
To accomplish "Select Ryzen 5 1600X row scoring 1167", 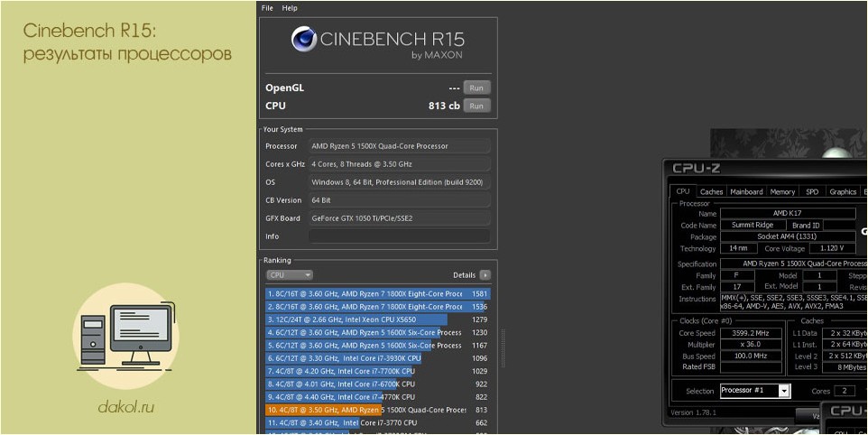I will [x=377, y=346].
